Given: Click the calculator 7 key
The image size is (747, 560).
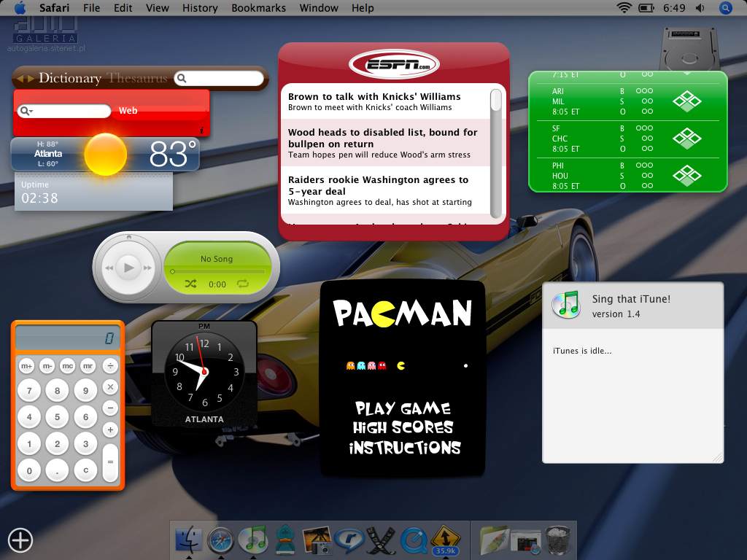Looking at the screenshot, I should point(29,391).
